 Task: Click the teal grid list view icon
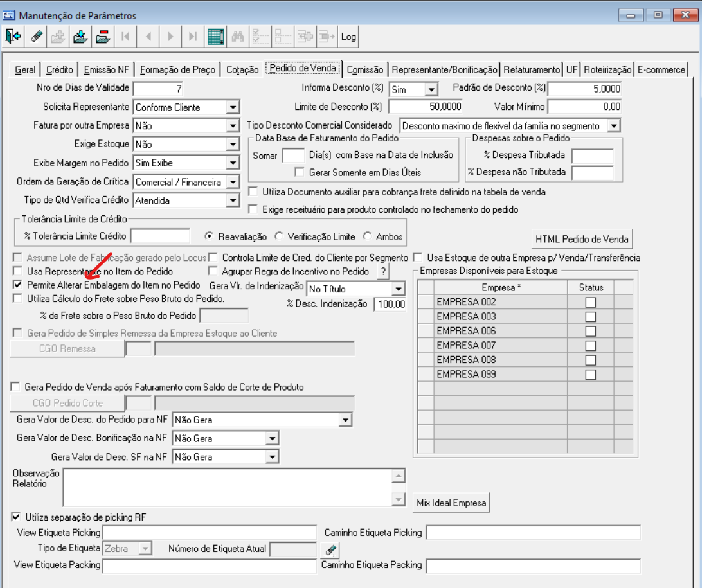[216, 37]
